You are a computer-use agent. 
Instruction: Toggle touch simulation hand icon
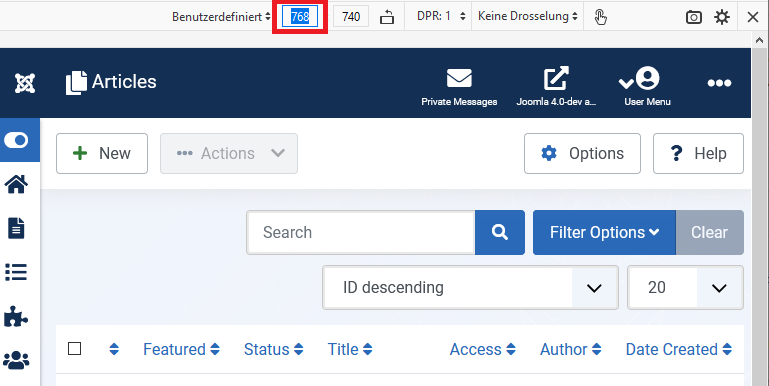(x=600, y=17)
